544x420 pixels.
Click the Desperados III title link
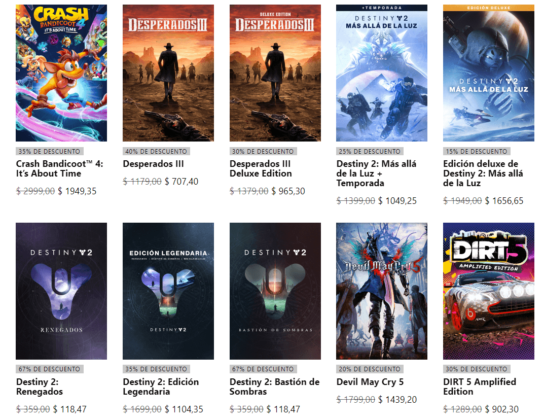tap(153, 164)
